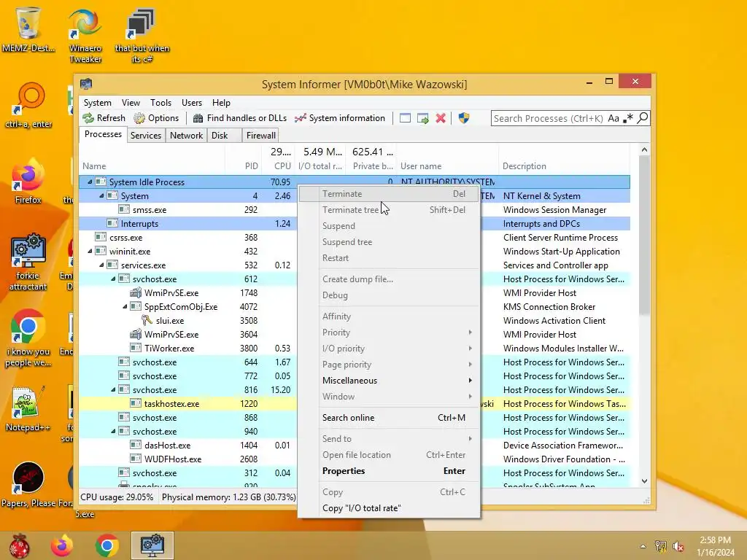Viewport: 747px width, 560px height.
Task: Open the Users menu
Action: [x=192, y=102]
